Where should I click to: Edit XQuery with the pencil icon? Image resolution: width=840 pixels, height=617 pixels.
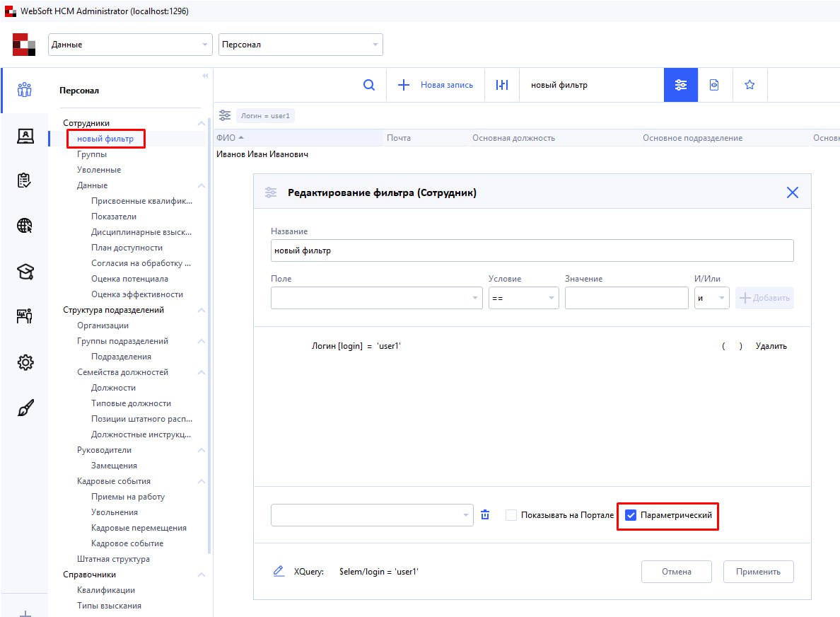point(279,572)
